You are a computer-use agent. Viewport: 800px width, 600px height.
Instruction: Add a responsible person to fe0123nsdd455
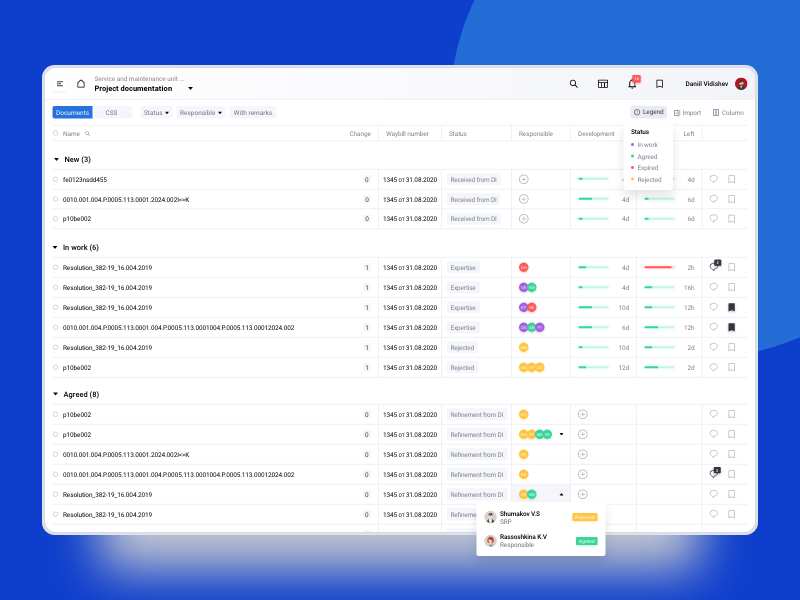(x=523, y=179)
